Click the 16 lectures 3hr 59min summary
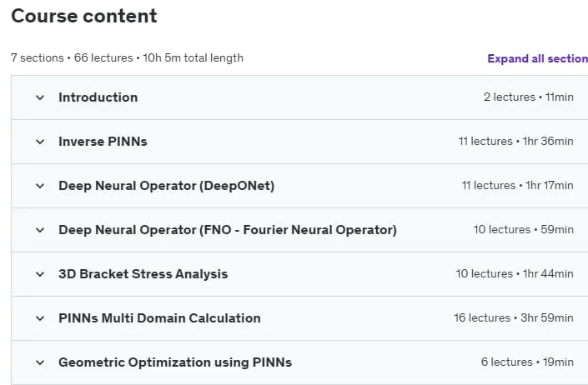 (514, 318)
